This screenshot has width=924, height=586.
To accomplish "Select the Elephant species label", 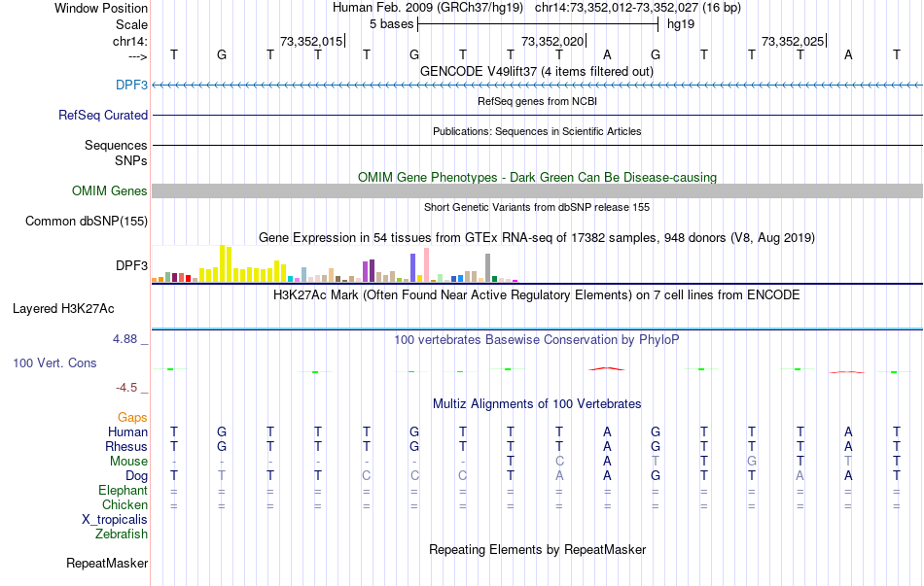I will coord(123,490).
